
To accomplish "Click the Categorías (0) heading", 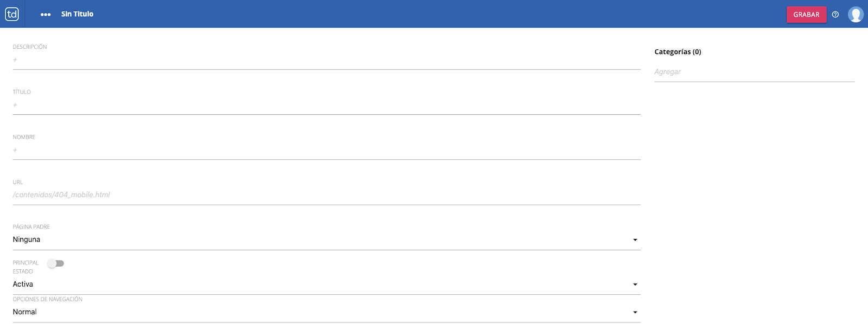I will tap(678, 52).
